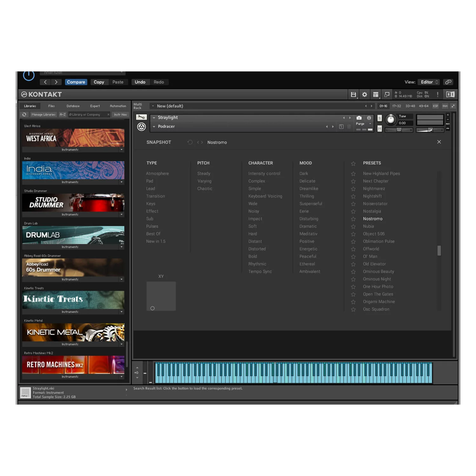This screenshot has width=476, height=476.
Task: Toggle the PV button on instrument header
Action: click(448, 129)
